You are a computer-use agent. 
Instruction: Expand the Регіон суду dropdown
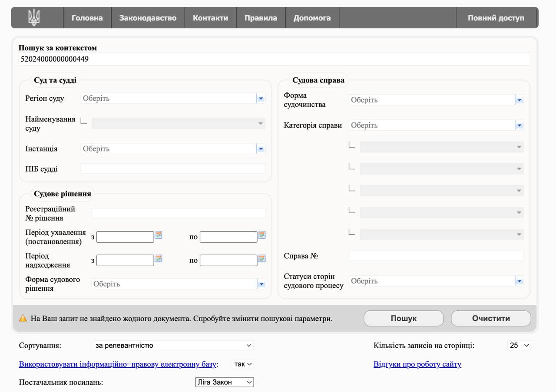point(261,99)
